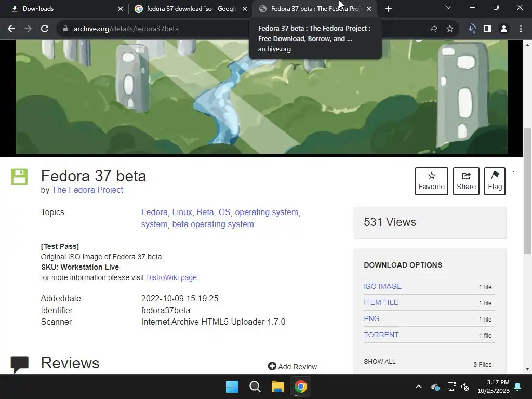Click the network display tray icon
The width and height of the screenshot is (532, 399).
(451, 387)
